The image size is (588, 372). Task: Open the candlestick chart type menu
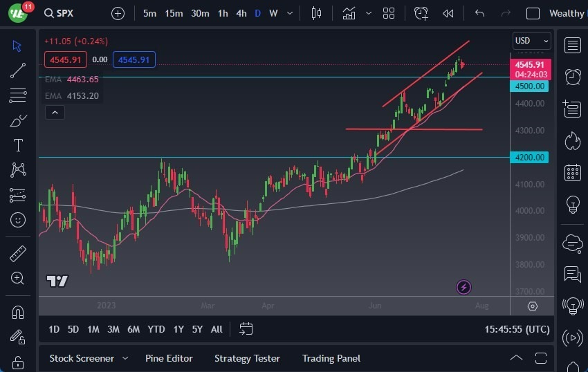(x=316, y=14)
